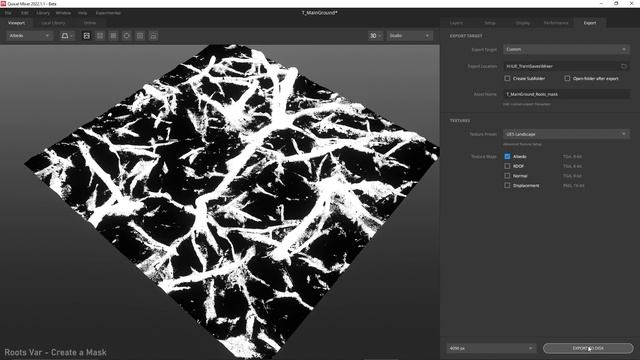The height and width of the screenshot is (360, 640).
Task: Open the Display panel tab
Action: pyautogui.click(x=522, y=23)
